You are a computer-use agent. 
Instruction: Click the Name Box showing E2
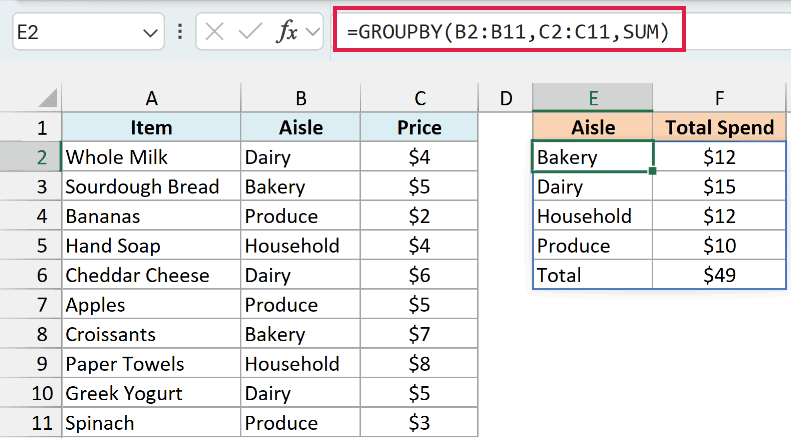[88, 32]
